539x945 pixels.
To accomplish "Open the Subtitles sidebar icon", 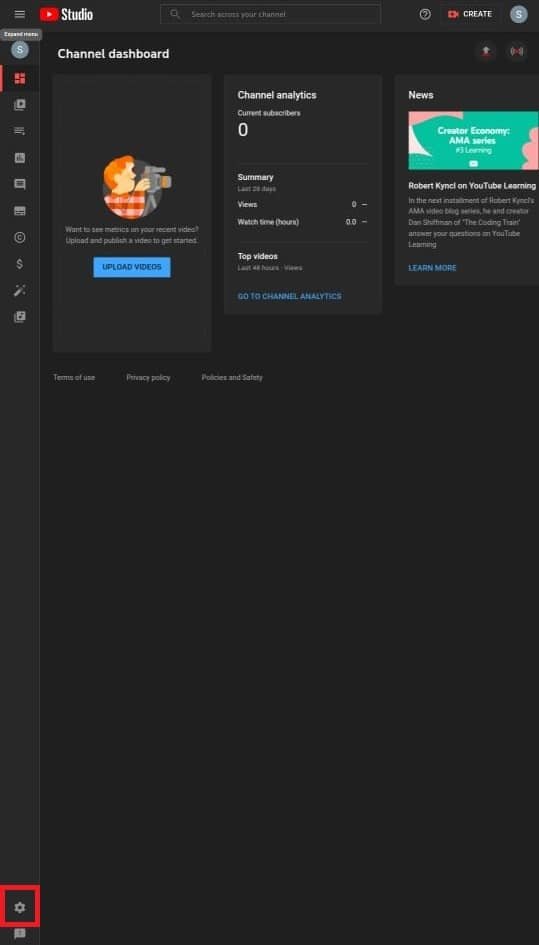I will point(20,211).
